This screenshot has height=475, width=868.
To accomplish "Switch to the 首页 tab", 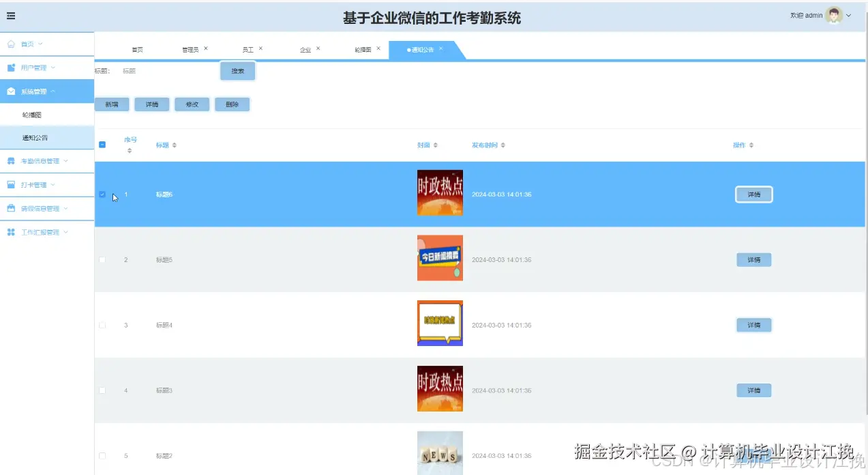I will [137, 50].
